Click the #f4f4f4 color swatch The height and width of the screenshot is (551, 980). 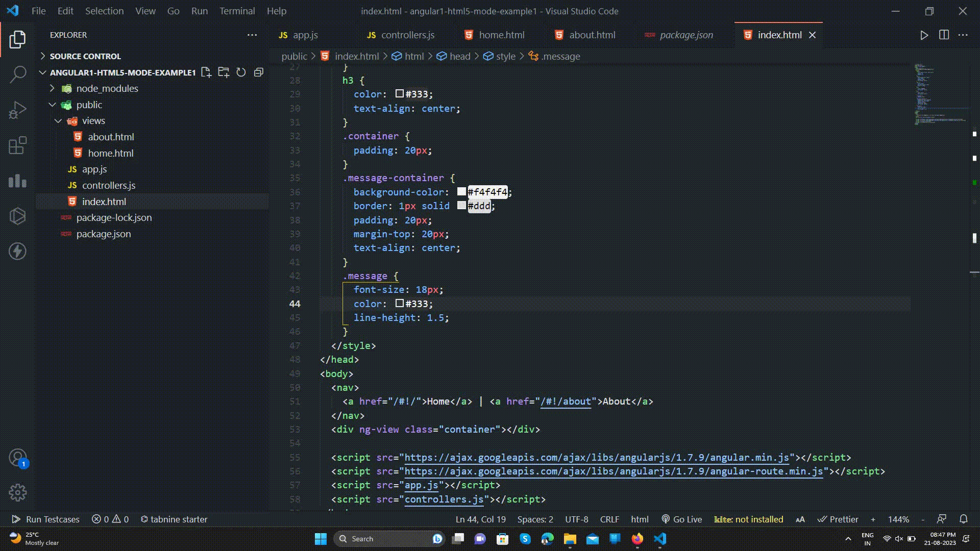pyautogui.click(x=461, y=192)
